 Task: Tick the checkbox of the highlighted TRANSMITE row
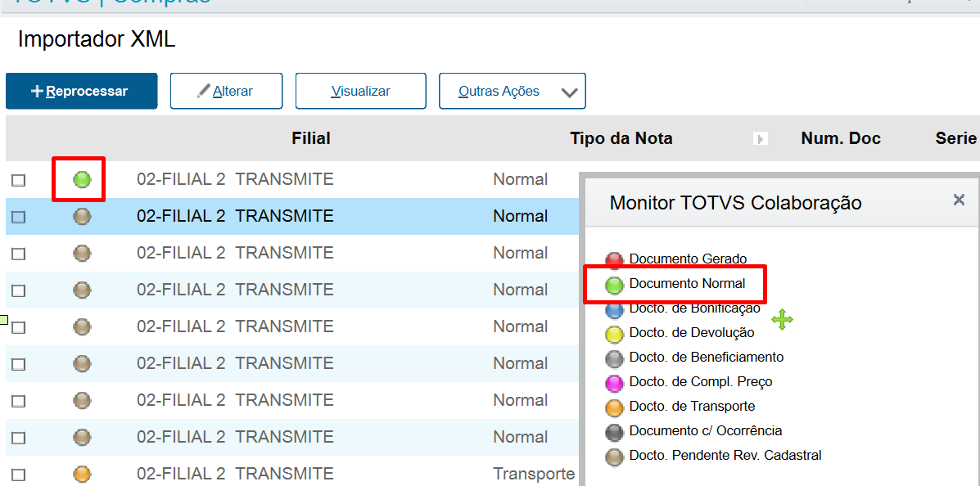click(19, 215)
